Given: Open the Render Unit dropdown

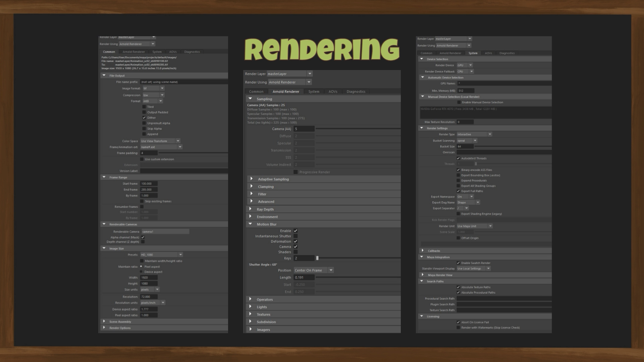Looking at the screenshot, I should 475,226.
